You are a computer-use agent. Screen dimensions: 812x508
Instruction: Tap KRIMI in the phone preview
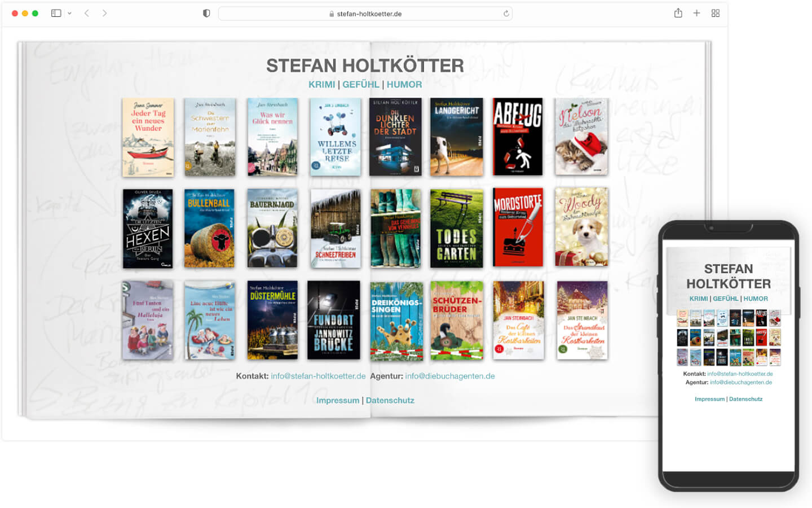point(698,299)
